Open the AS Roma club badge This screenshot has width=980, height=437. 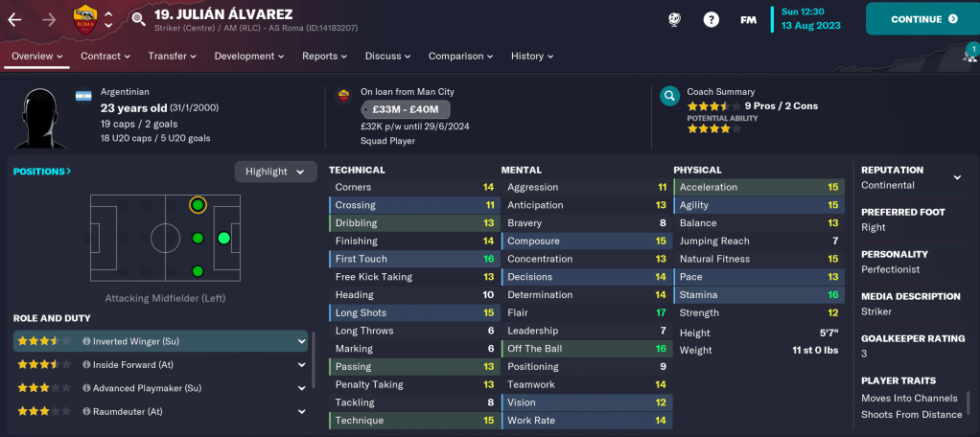(84, 18)
